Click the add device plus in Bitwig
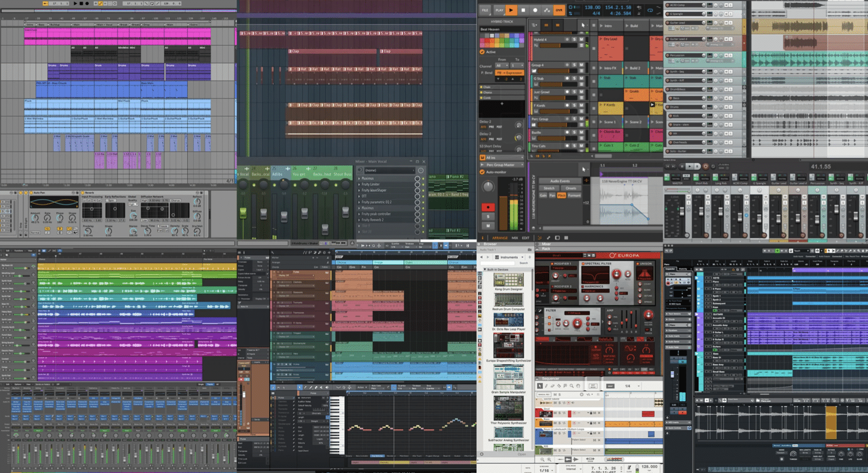This screenshot has height=473, width=868. [x=501, y=103]
